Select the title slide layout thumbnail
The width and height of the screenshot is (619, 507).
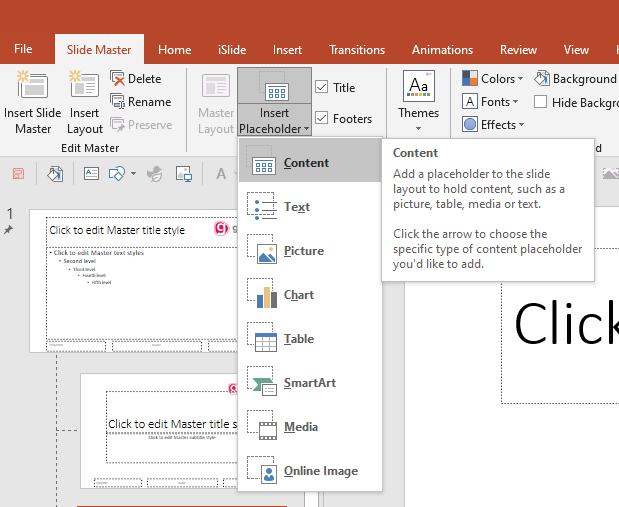click(x=159, y=430)
